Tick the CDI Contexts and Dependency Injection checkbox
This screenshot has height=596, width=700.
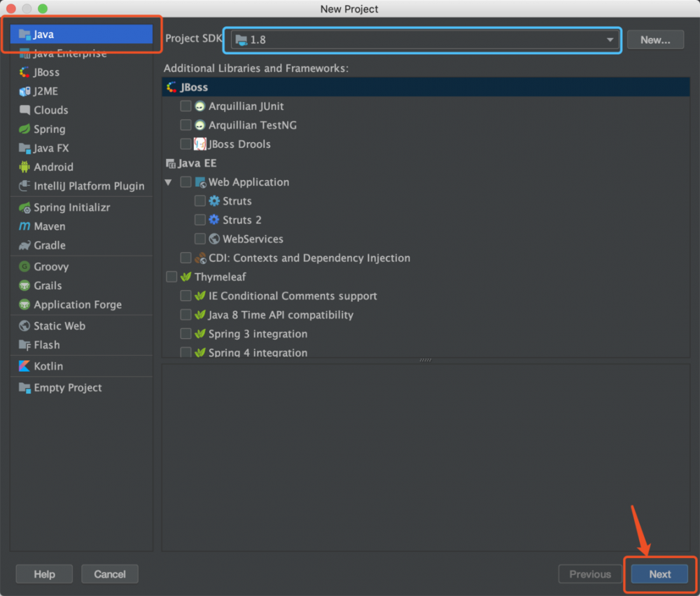(x=185, y=258)
